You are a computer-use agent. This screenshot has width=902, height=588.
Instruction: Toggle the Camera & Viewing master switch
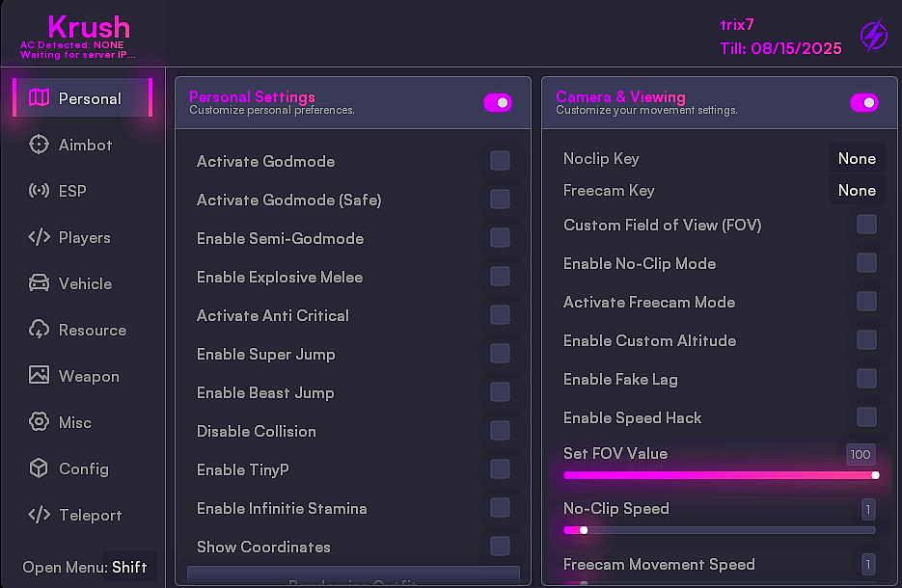[x=864, y=103]
